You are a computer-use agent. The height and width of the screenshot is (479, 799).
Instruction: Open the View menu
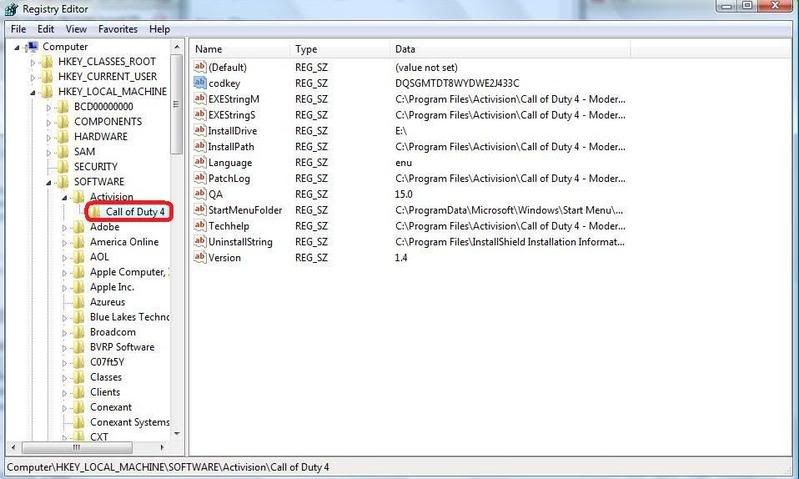(76, 29)
